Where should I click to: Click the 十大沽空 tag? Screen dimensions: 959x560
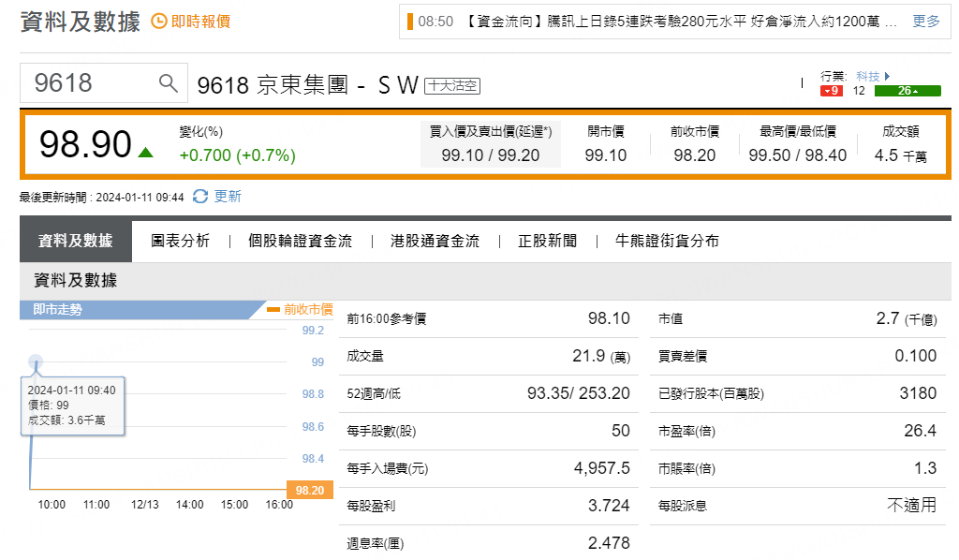click(452, 85)
